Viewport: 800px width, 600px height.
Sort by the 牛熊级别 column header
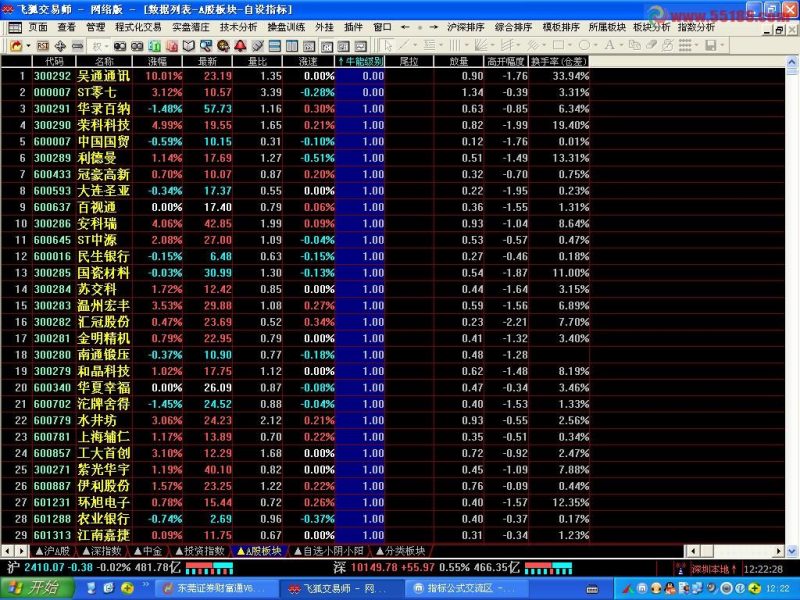pyautogui.click(x=360, y=62)
